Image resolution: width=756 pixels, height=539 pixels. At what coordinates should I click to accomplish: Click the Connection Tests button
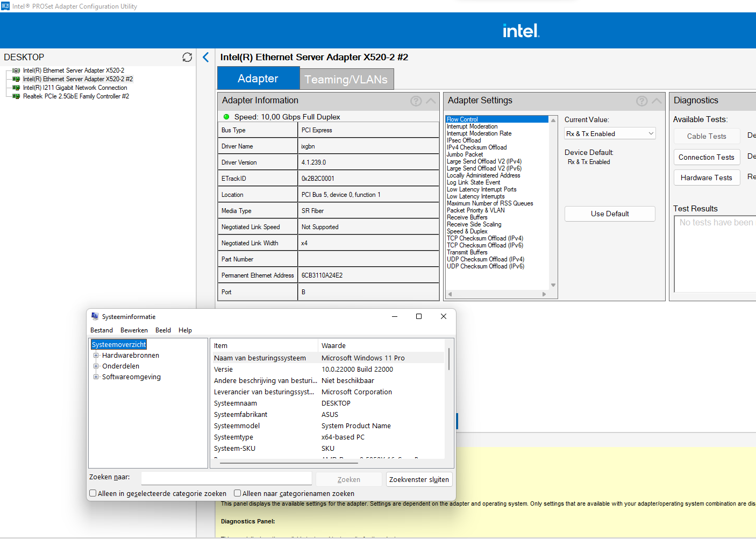pos(707,157)
